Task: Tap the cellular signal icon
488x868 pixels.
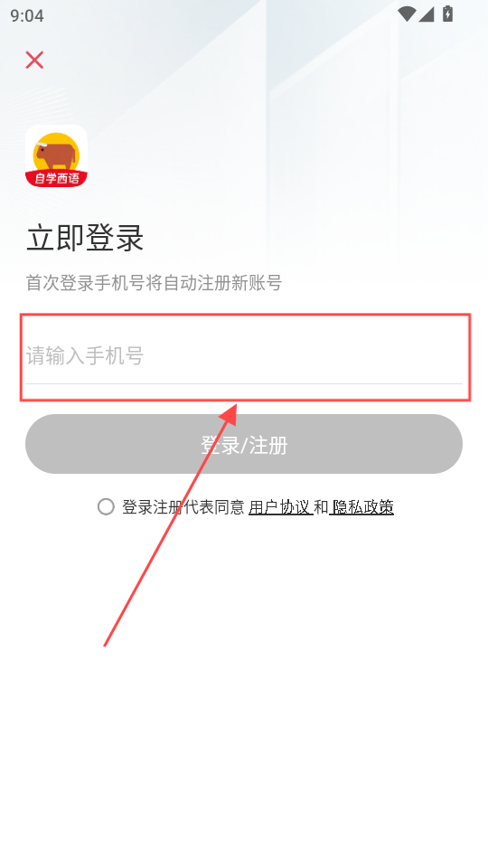Action: [426, 14]
